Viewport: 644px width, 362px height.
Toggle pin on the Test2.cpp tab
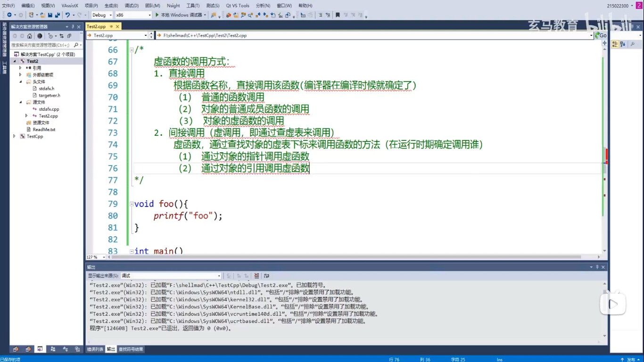[111, 27]
